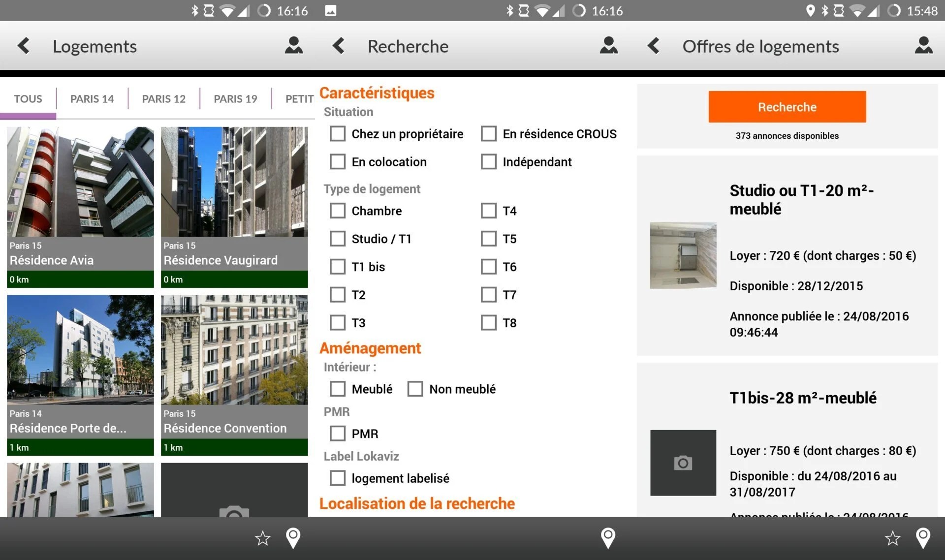Check the logement labelisé option
Viewport: 945px width, 560px height.
pos(337,478)
